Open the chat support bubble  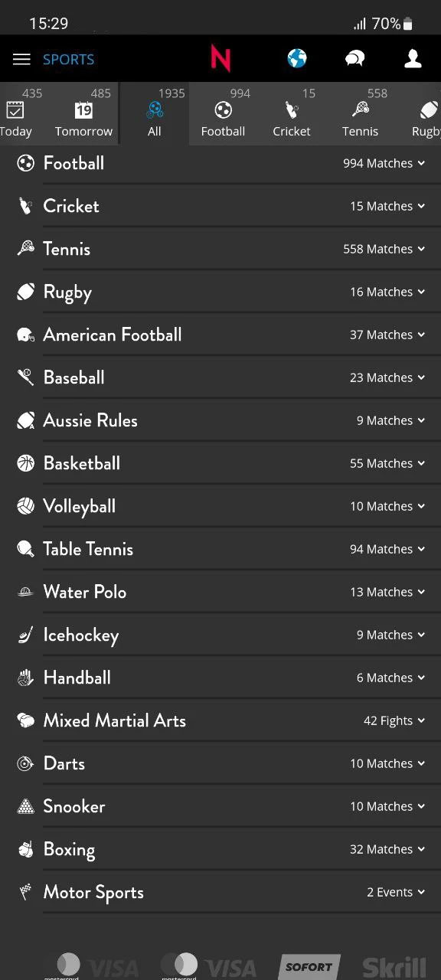point(354,58)
